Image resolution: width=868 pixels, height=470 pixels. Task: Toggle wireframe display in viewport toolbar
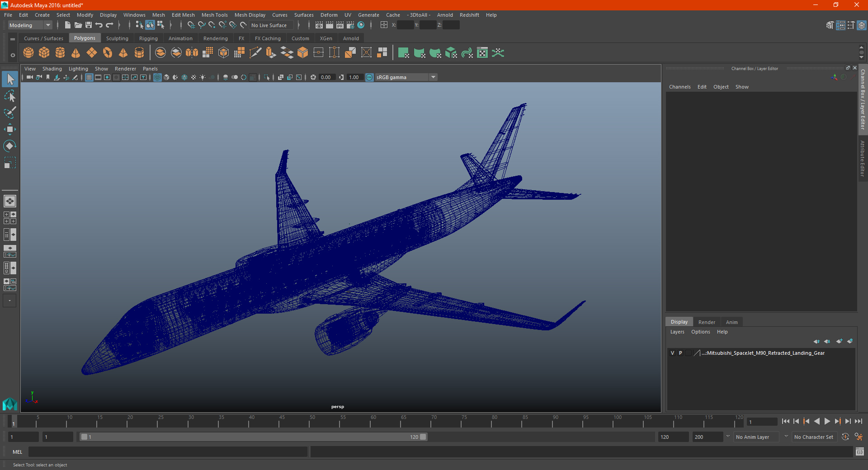coord(157,77)
